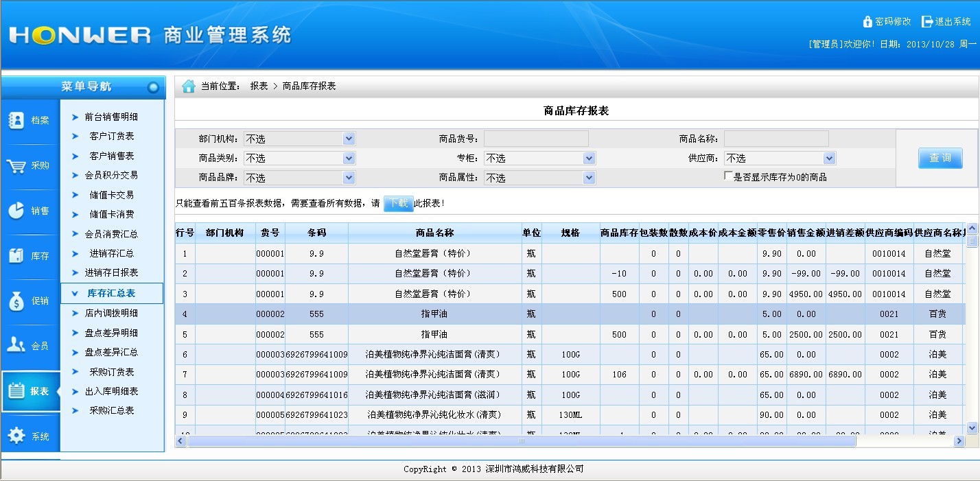Open the 促销 money bag section
The image size is (980, 481).
point(30,301)
